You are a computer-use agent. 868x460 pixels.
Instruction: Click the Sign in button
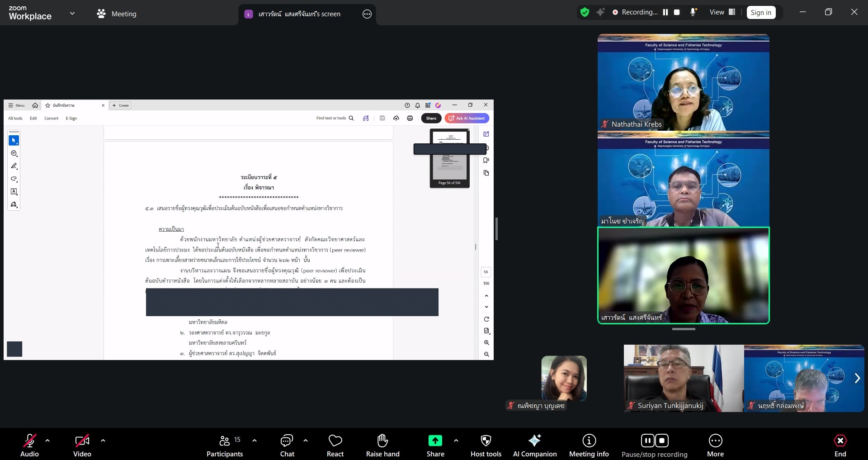tap(761, 13)
